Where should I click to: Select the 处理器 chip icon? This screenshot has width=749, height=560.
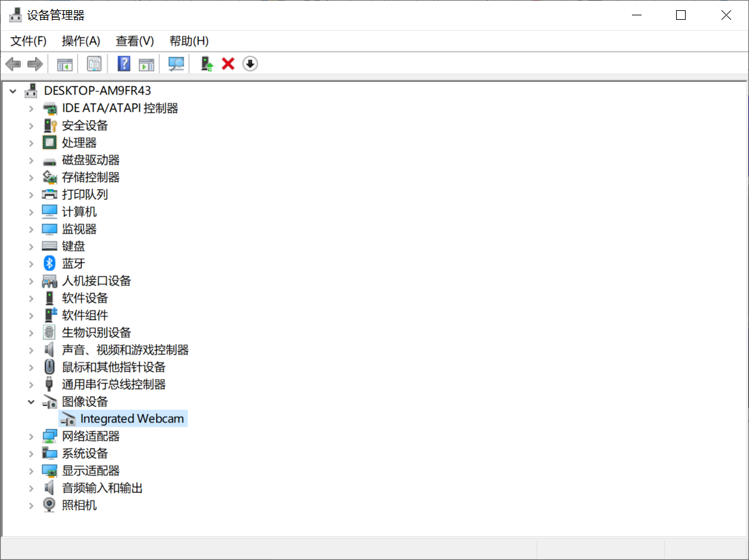point(50,143)
